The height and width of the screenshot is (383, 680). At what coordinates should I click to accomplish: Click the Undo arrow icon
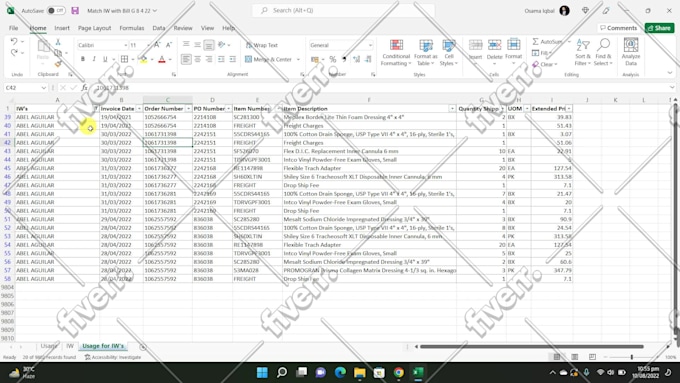click(x=14, y=42)
